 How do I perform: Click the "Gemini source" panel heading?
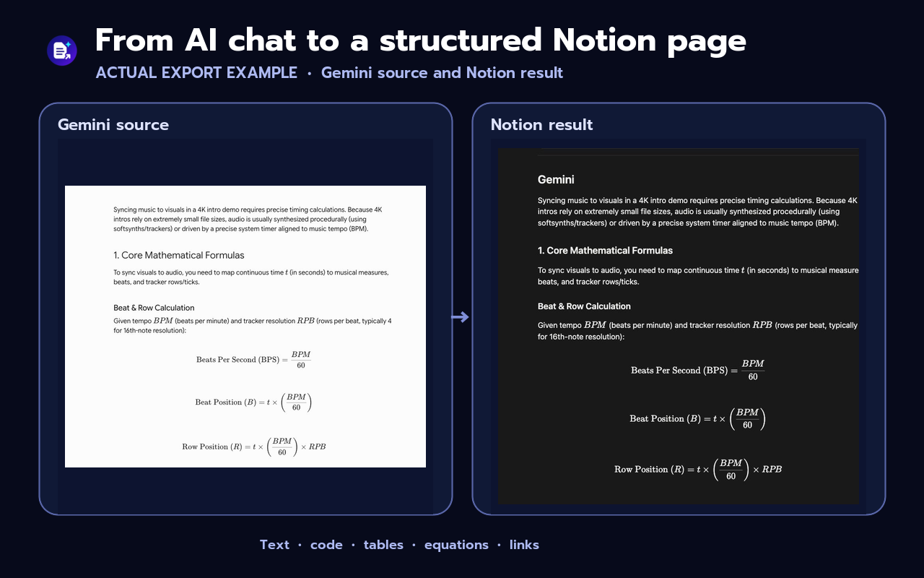pos(113,124)
